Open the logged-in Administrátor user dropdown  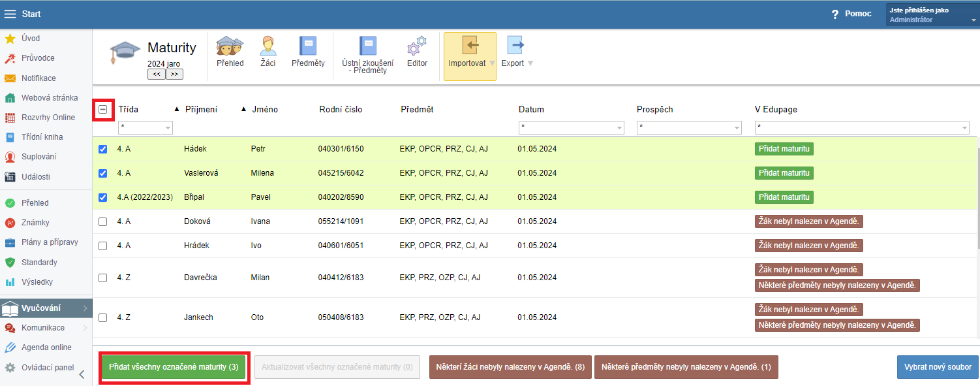point(932,15)
